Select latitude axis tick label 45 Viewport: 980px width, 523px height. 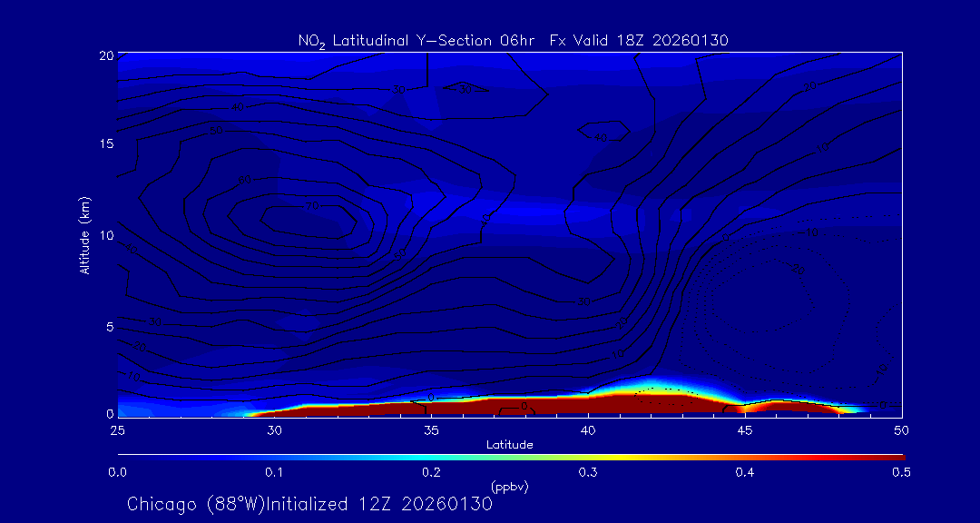(745, 430)
